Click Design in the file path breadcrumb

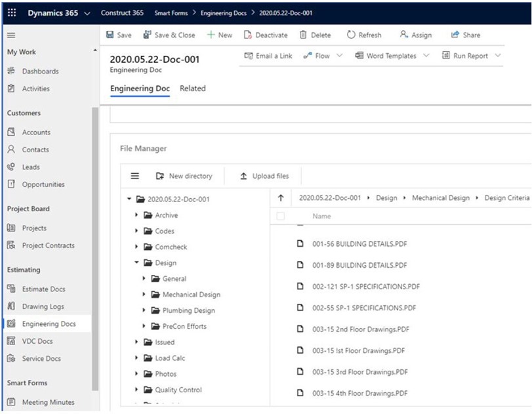[x=386, y=198]
